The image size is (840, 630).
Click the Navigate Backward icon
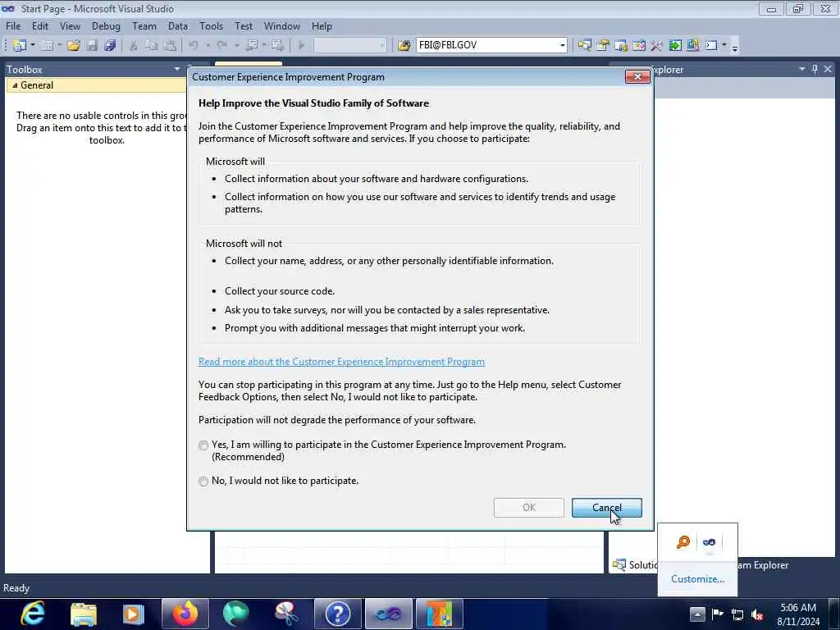coord(251,46)
